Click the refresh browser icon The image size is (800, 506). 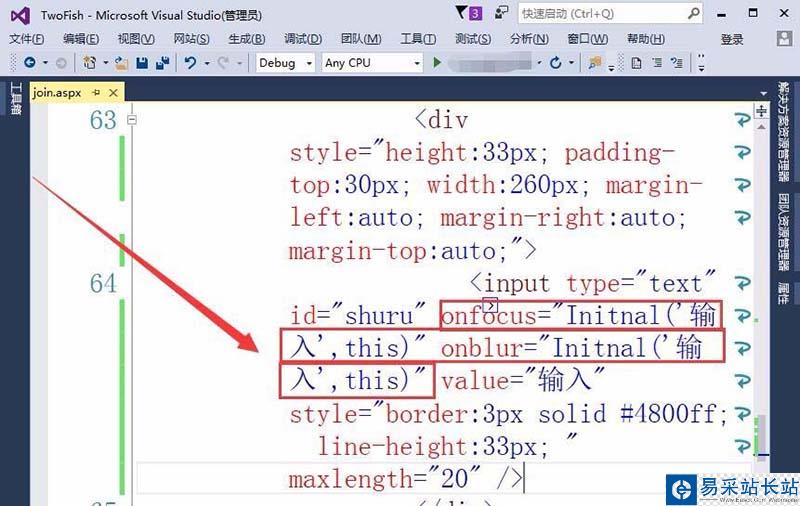click(x=556, y=63)
